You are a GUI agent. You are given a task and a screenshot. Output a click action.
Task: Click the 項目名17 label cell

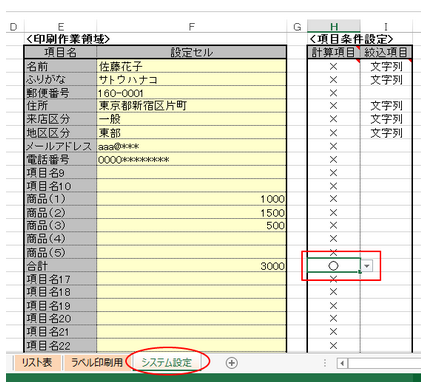(x=61, y=279)
